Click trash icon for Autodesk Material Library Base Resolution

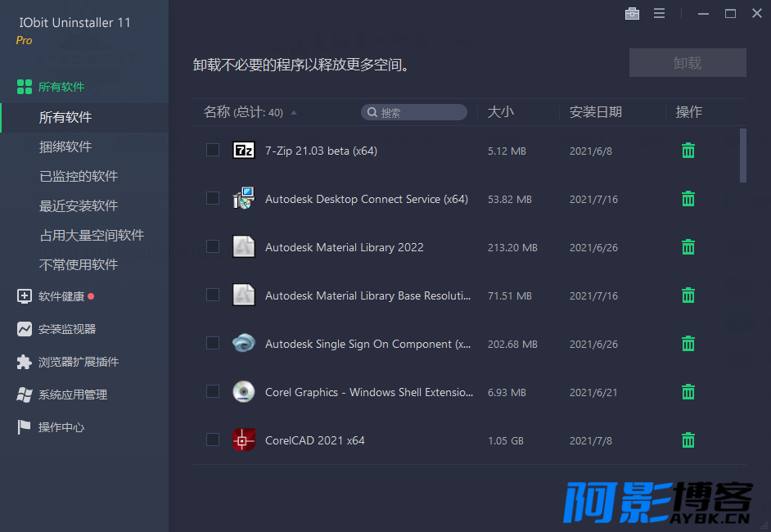(688, 295)
